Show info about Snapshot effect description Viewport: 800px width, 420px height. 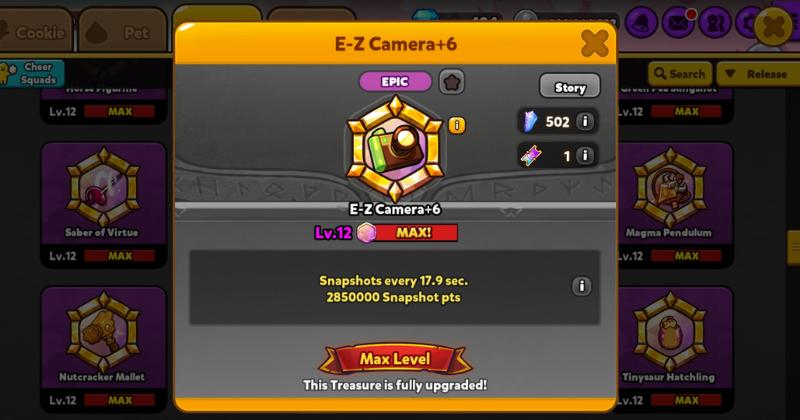(x=581, y=286)
